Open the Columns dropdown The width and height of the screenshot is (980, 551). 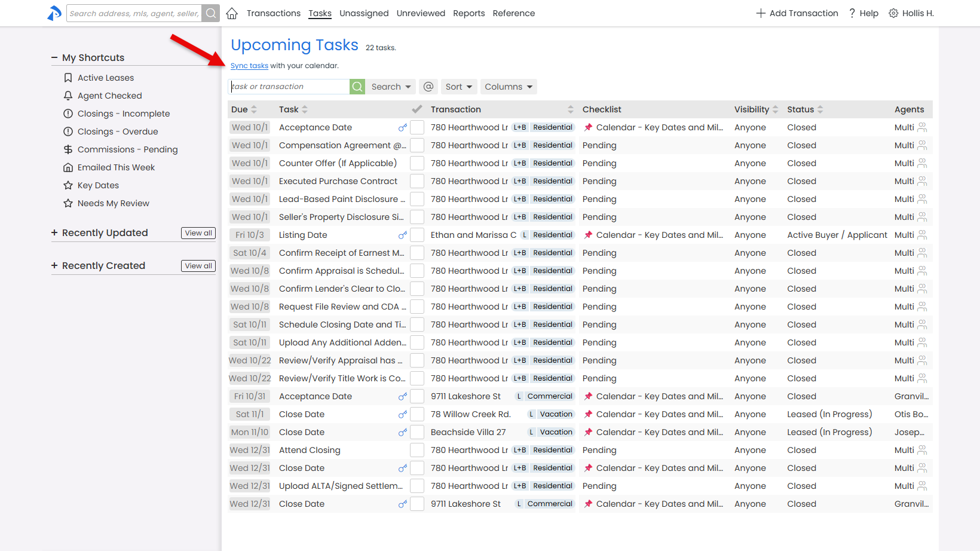[x=509, y=87]
